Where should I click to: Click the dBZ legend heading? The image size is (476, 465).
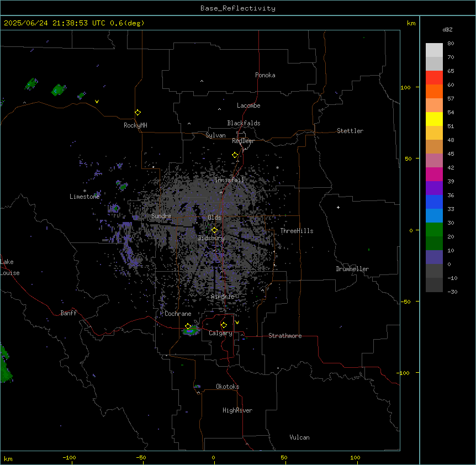(447, 29)
